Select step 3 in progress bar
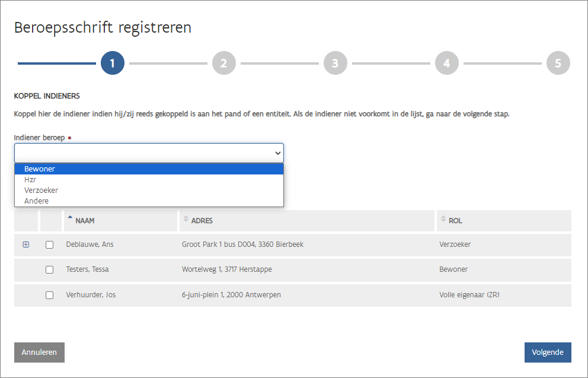588x378 pixels. pos(335,63)
